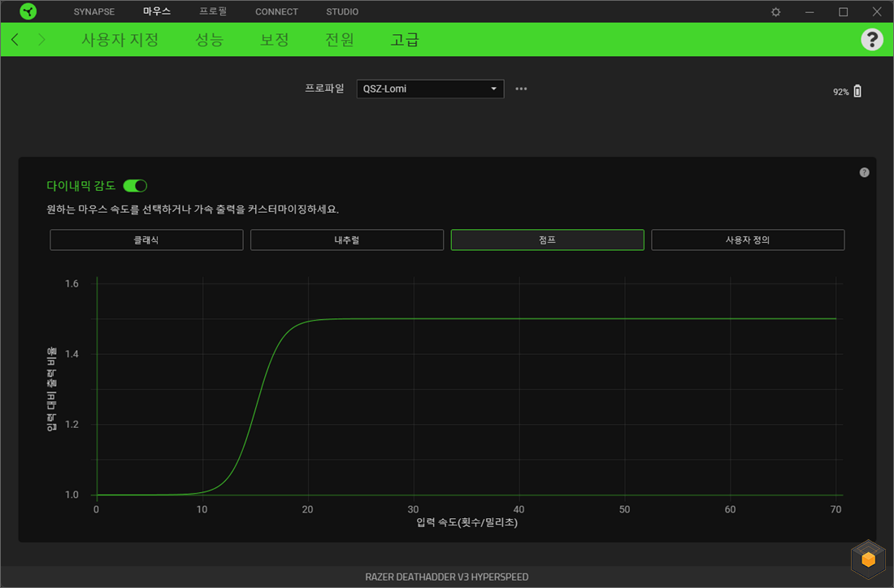Image resolution: width=894 pixels, height=588 pixels.
Task: Open the CONNECT menu item
Action: click(276, 11)
